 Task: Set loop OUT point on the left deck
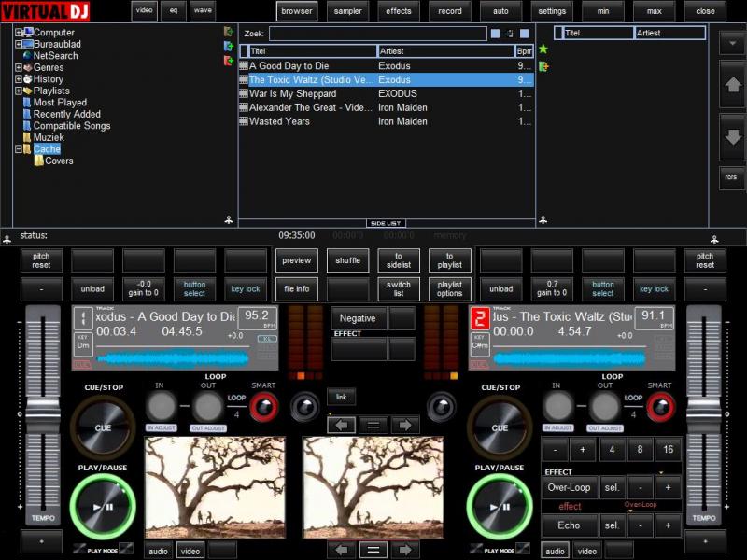(x=207, y=406)
